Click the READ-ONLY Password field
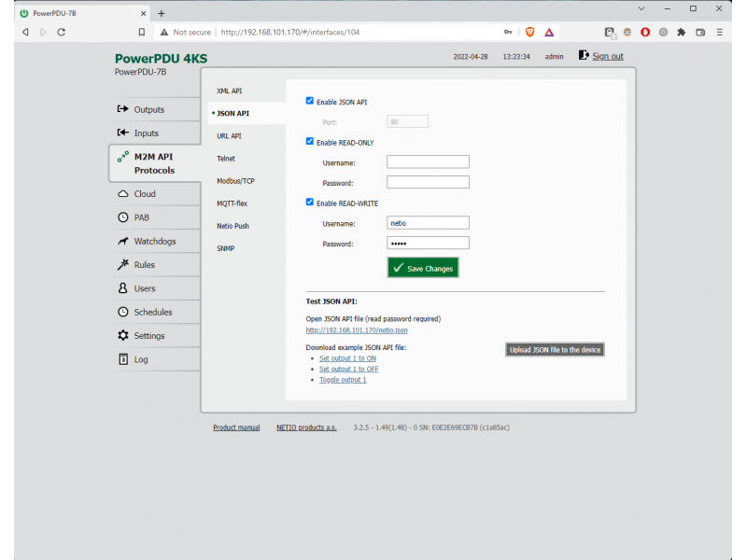747x560 pixels. (428, 182)
